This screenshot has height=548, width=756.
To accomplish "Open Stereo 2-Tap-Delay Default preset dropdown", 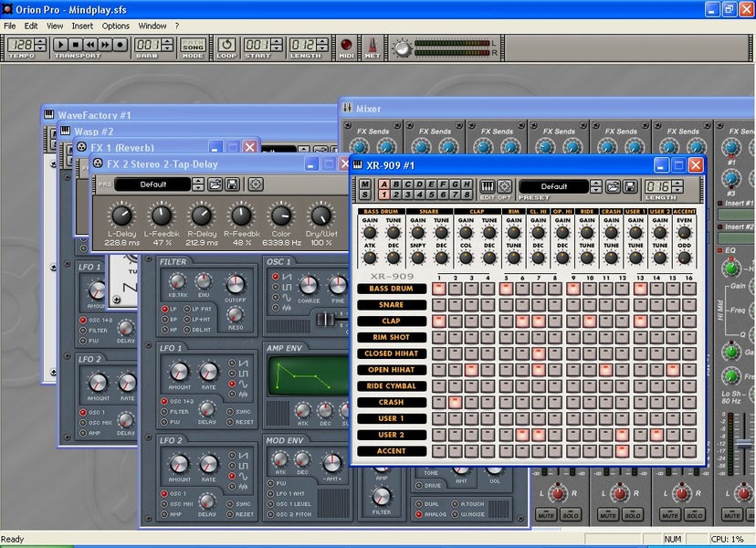I will click(152, 184).
